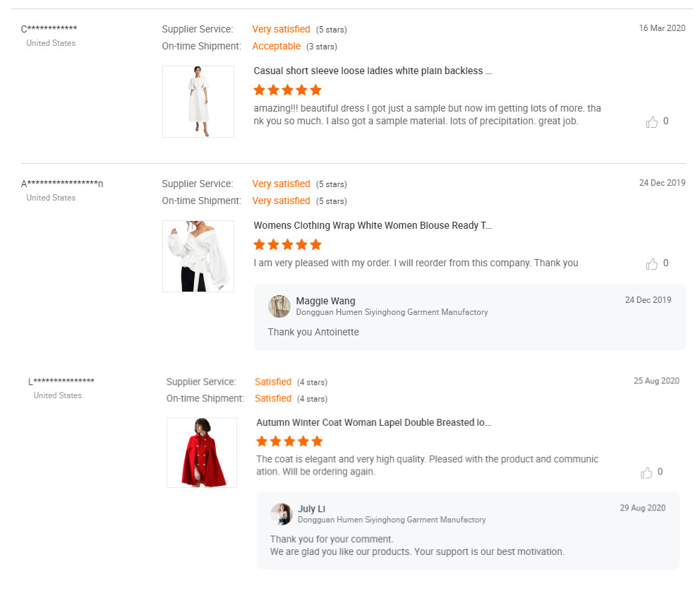Click the star rating on dress review
Image resolution: width=700 pixels, height=591 pixels.
287,90
